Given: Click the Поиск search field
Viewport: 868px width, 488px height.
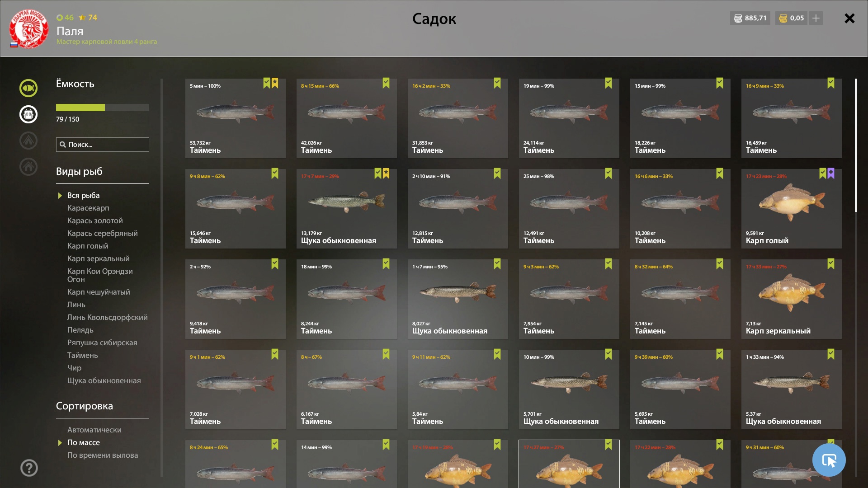Looking at the screenshot, I should pos(103,145).
